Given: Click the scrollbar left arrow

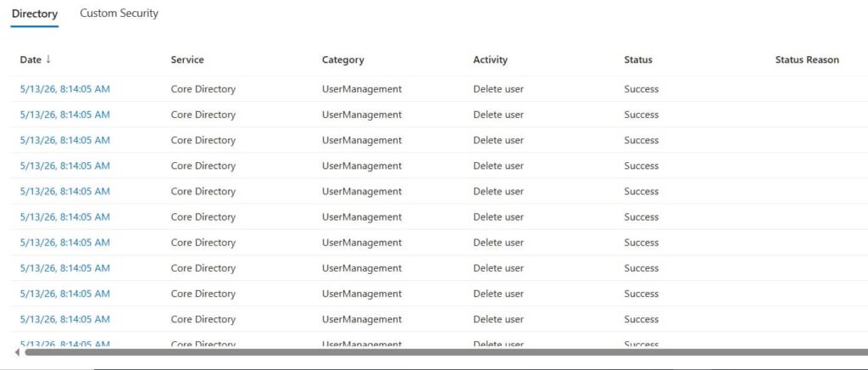Looking at the screenshot, I should point(17,352).
